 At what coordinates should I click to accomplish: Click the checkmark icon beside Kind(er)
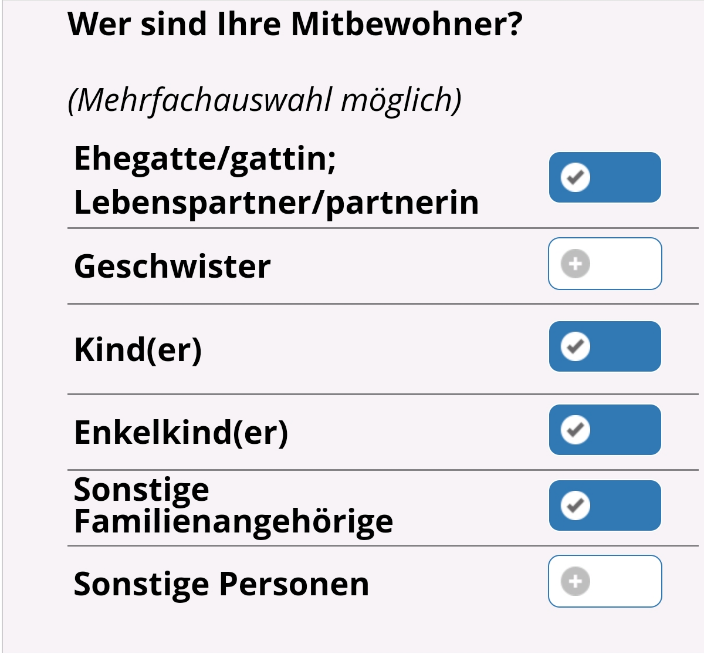click(574, 347)
